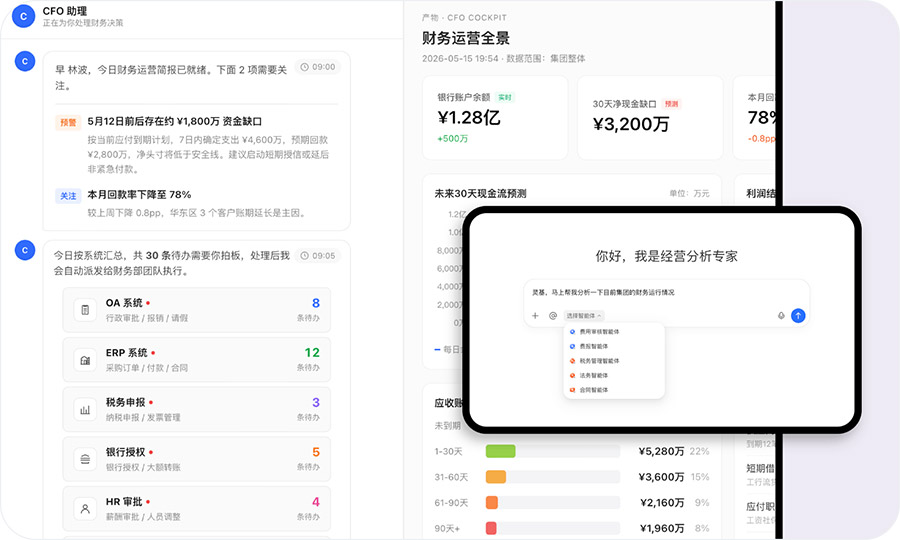Image resolution: width=900 pixels, height=540 pixels.
Task: Click the 本月回款率下降至 78% alert title
Action: [x=139, y=195]
